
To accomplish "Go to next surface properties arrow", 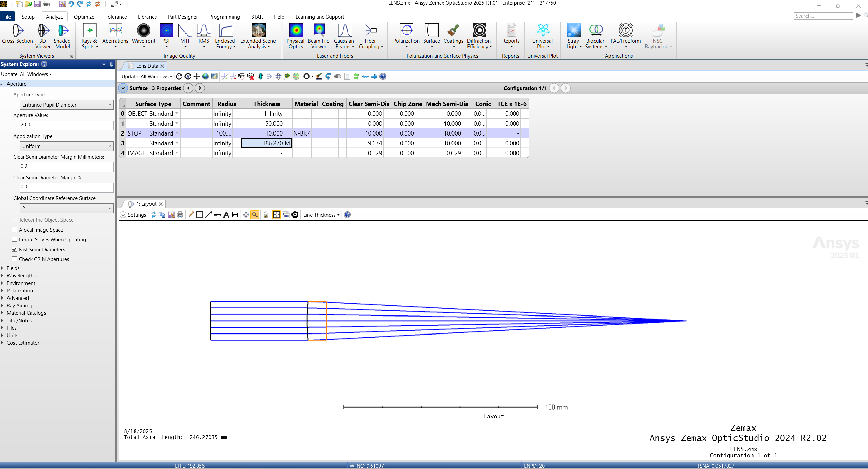I will [x=200, y=88].
